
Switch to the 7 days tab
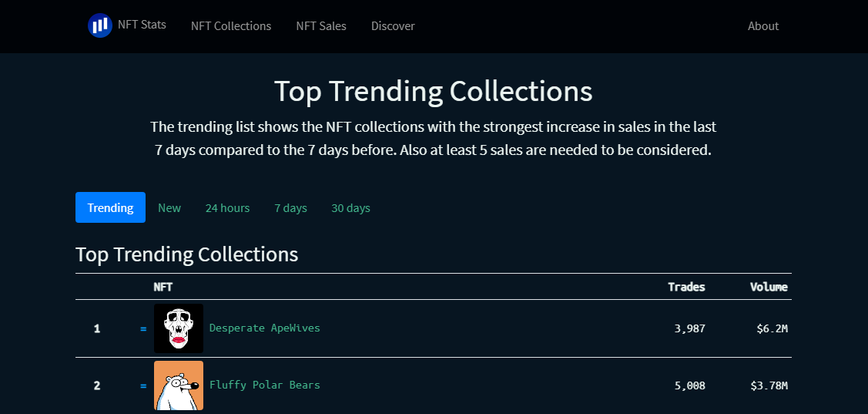coord(290,208)
